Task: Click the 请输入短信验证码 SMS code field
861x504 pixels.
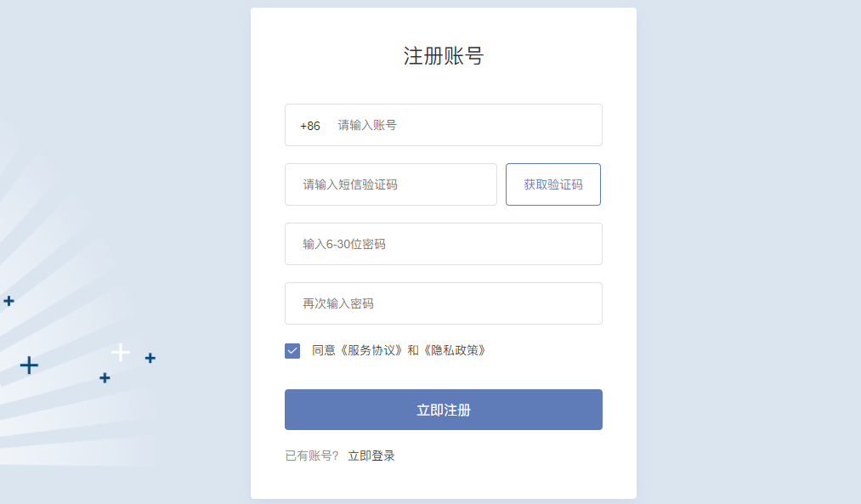Action: pos(390,185)
